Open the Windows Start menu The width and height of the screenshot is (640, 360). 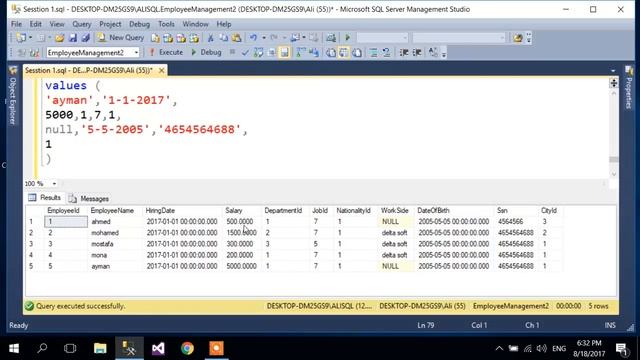(14, 348)
